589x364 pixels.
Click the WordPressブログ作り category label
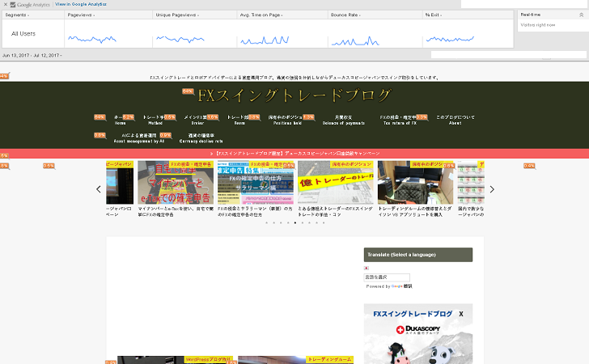tap(208, 359)
